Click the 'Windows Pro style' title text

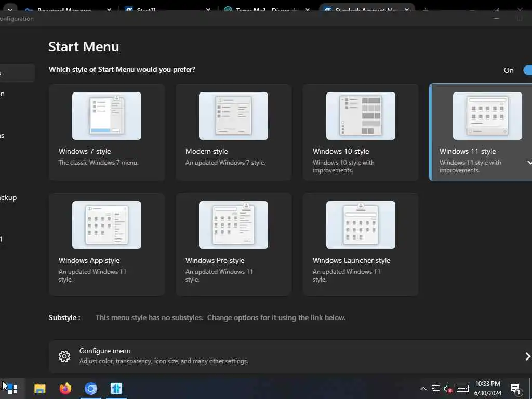click(215, 261)
